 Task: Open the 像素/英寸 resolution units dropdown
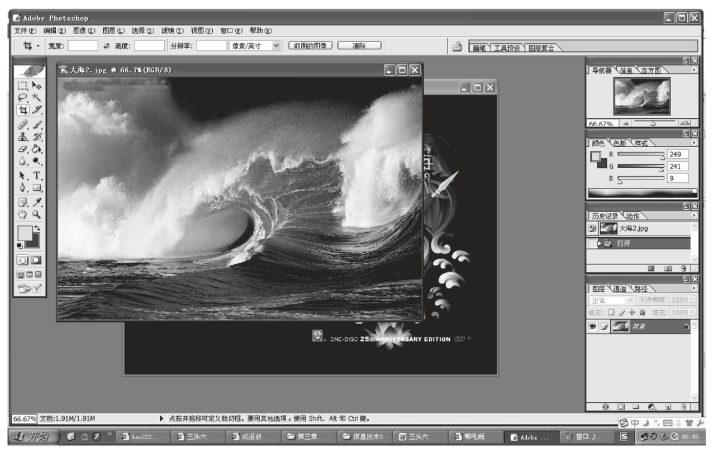(x=255, y=46)
